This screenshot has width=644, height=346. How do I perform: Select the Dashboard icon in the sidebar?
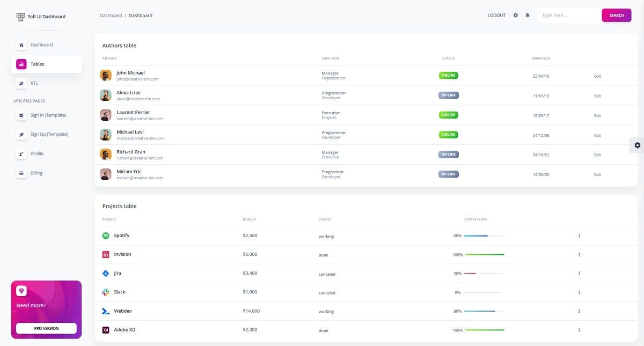click(x=21, y=45)
